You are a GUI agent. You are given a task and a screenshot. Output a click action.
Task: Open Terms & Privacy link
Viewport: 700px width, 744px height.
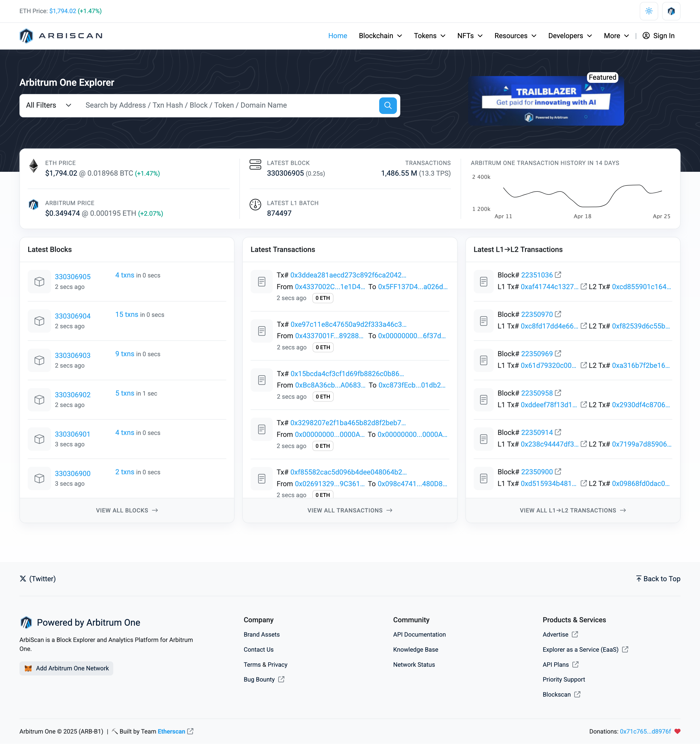(265, 665)
